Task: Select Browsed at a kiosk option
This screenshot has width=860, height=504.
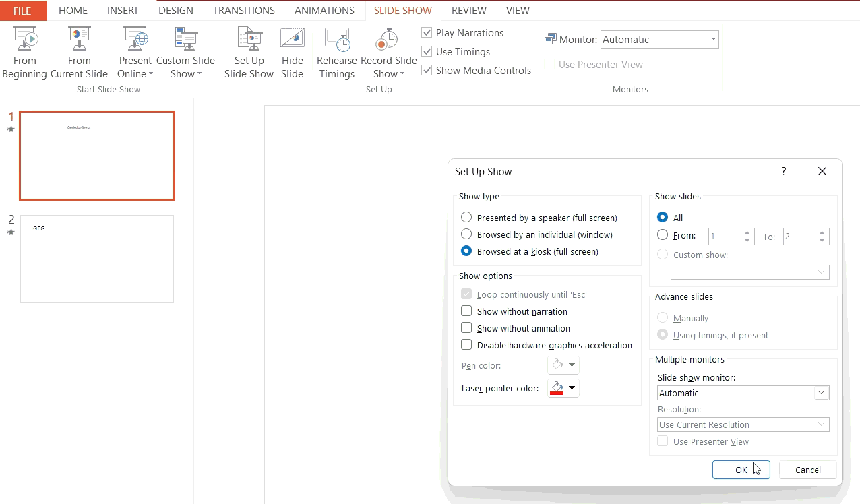Action: (x=466, y=251)
